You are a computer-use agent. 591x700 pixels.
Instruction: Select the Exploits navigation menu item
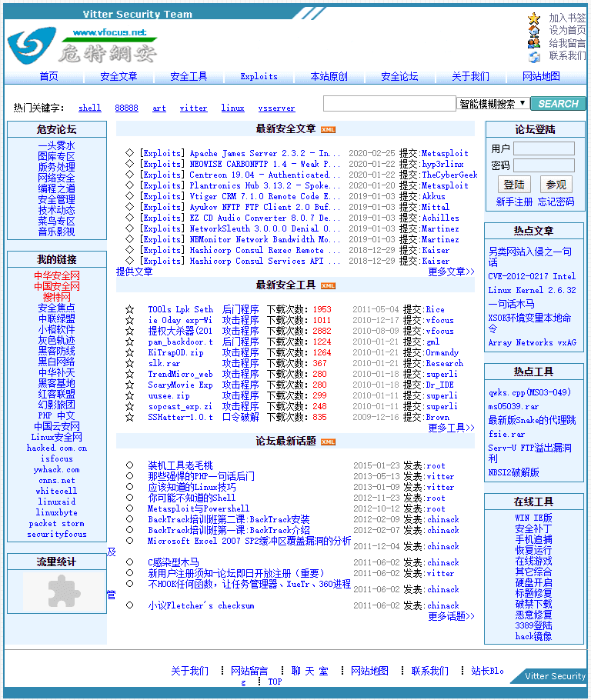259,76
